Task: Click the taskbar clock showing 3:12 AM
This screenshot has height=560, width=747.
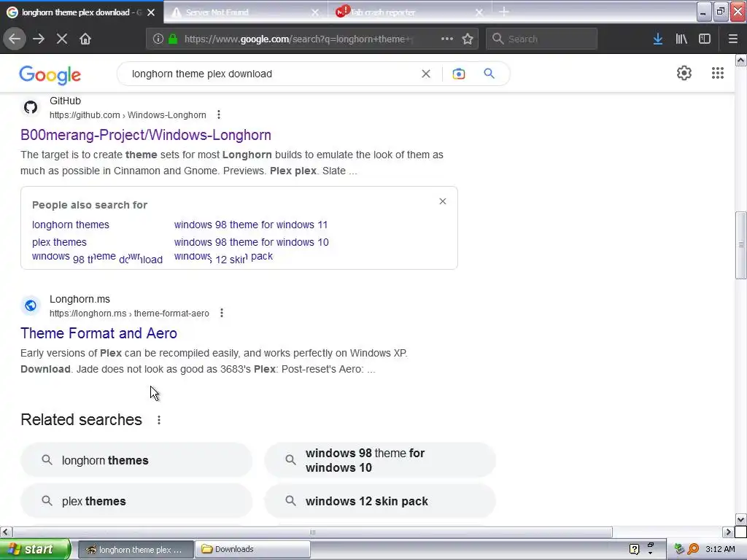Action: pyautogui.click(x=720, y=549)
